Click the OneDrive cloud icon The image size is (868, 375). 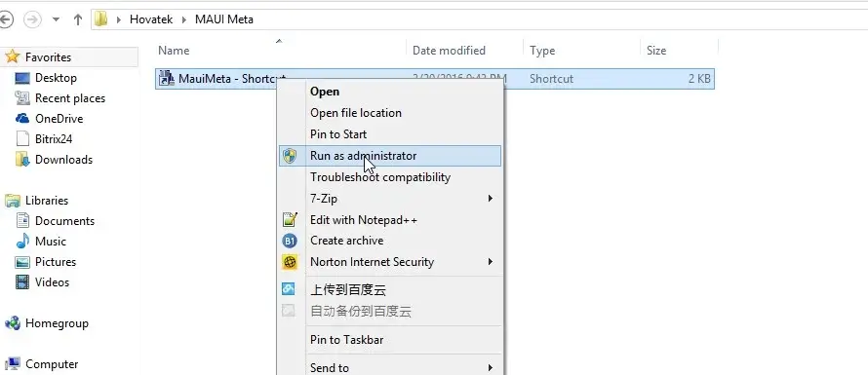pyautogui.click(x=22, y=119)
